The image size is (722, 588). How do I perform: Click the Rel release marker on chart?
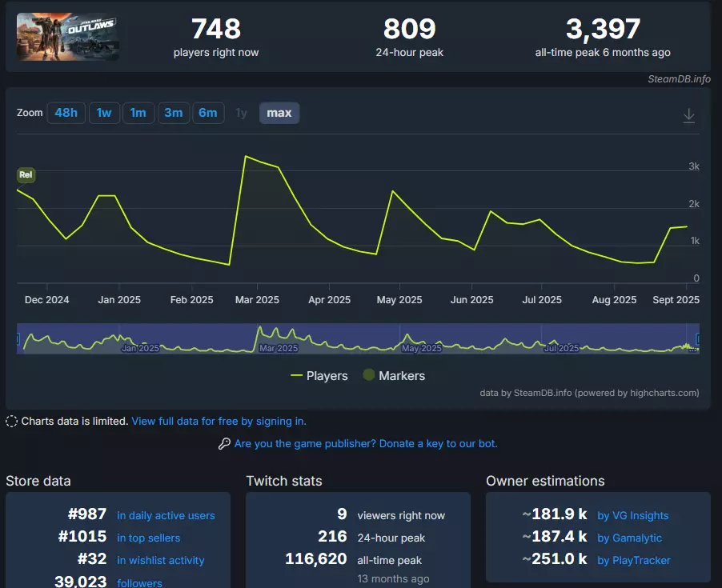(x=26, y=175)
